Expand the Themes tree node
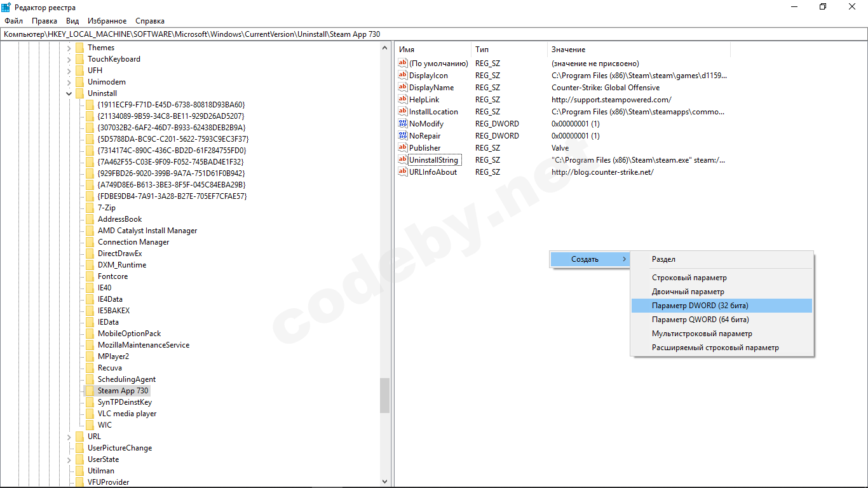 click(69, 48)
